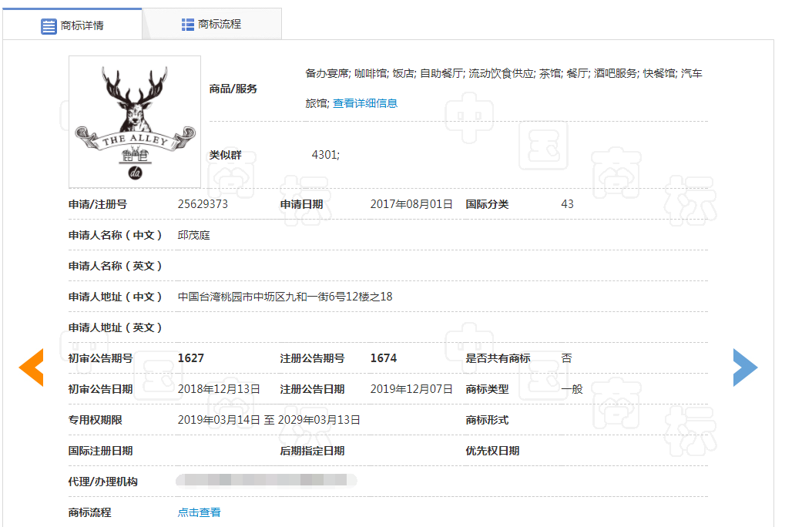The image size is (812, 527).
Task: Click applicant name 邱茂庭
Action: point(193,235)
